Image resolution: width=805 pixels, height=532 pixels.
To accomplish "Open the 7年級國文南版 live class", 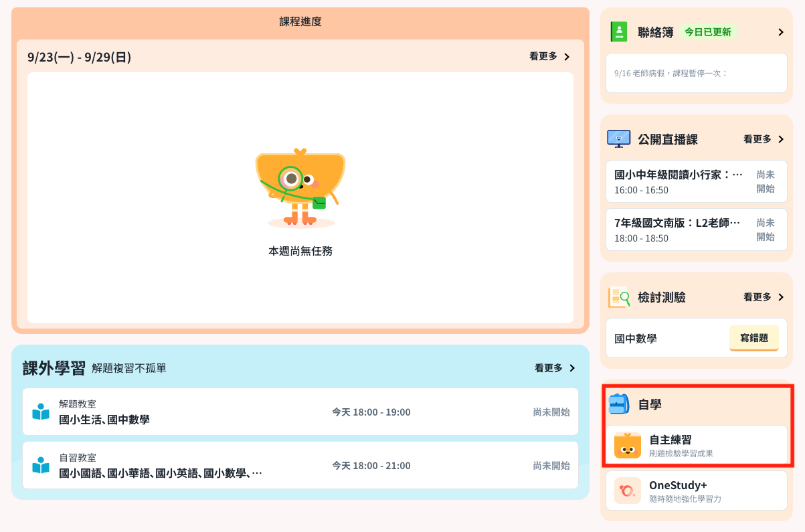I will (697, 230).
